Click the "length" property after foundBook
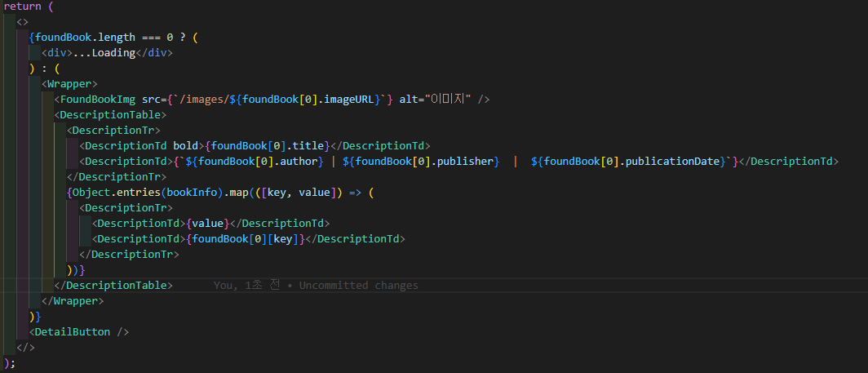The image size is (868, 373). (117, 38)
